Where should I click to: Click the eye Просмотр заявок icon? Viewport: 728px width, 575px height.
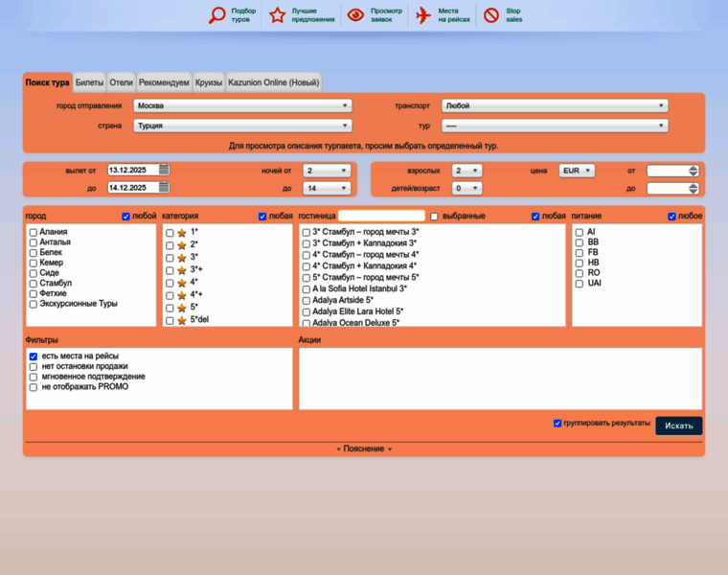click(355, 15)
